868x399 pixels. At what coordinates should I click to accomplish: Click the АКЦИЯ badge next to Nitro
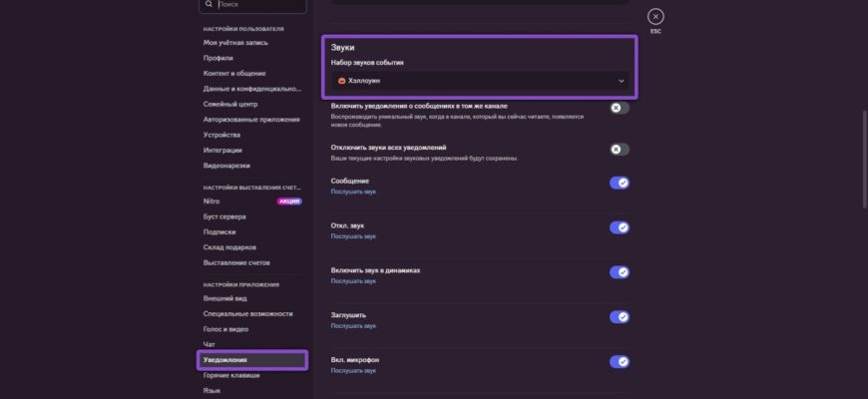tap(288, 201)
